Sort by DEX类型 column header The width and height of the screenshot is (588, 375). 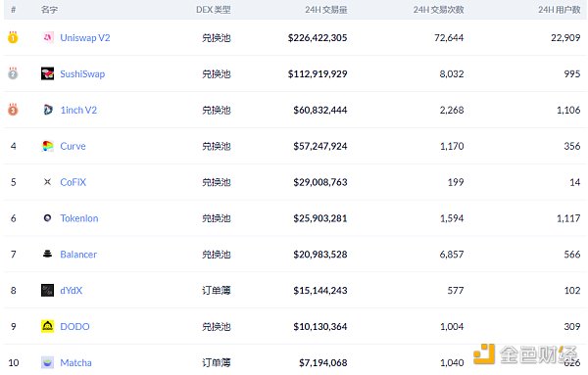click(x=214, y=10)
